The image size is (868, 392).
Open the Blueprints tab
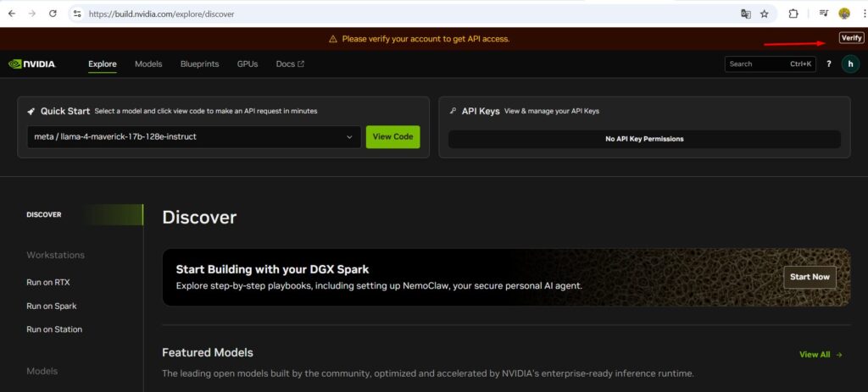(x=199, y=64)
